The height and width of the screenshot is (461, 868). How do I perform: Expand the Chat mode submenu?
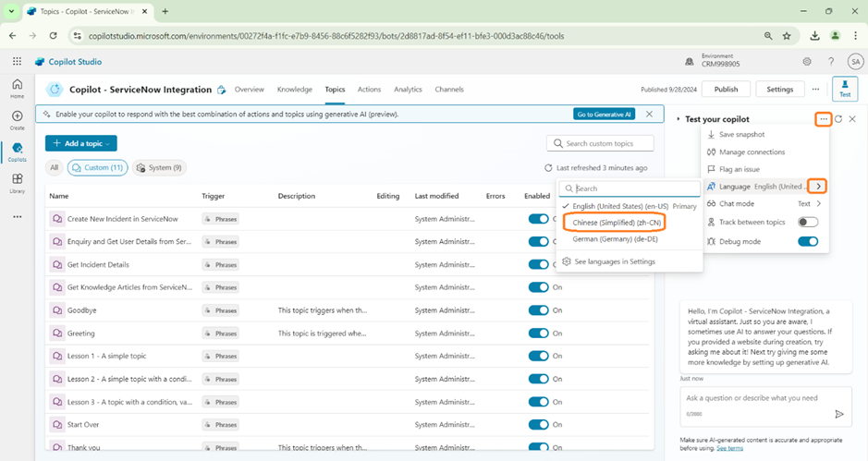(x=818, y=203)
